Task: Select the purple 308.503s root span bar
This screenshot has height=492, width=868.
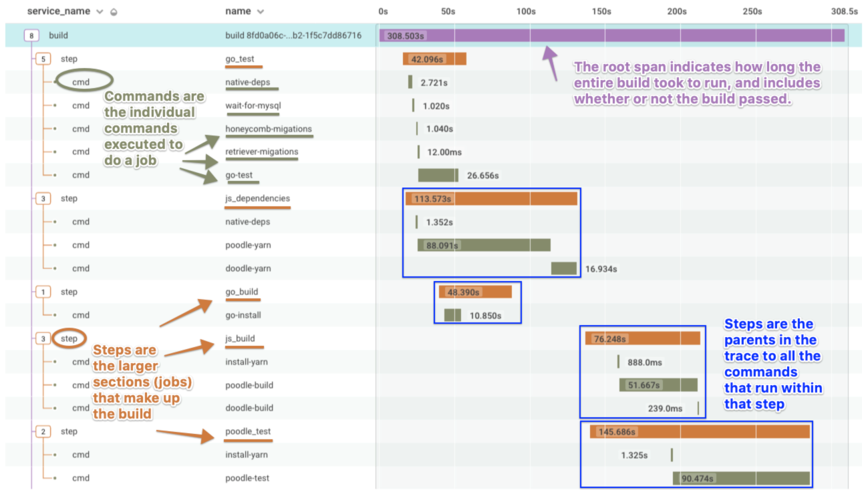Action: point(611,35)
